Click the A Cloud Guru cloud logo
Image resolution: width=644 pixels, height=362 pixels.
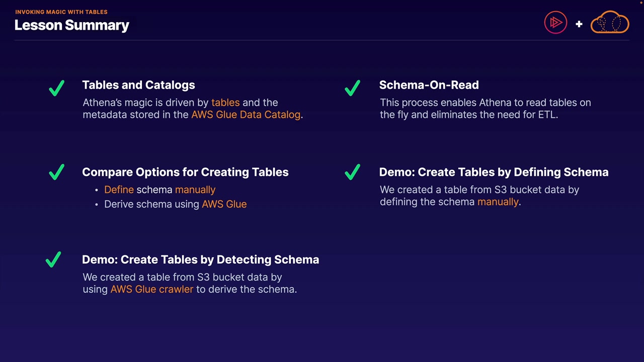[610, 23]
